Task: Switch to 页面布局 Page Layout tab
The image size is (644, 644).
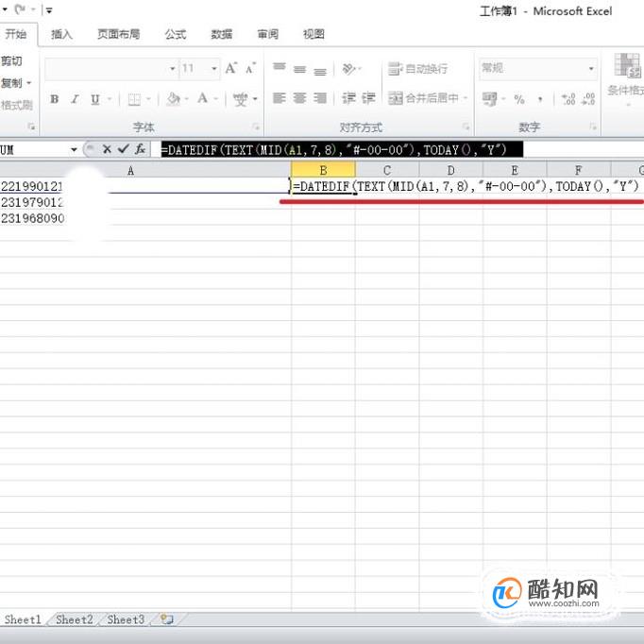Action: pyautogui.click(x=119, y=34)
